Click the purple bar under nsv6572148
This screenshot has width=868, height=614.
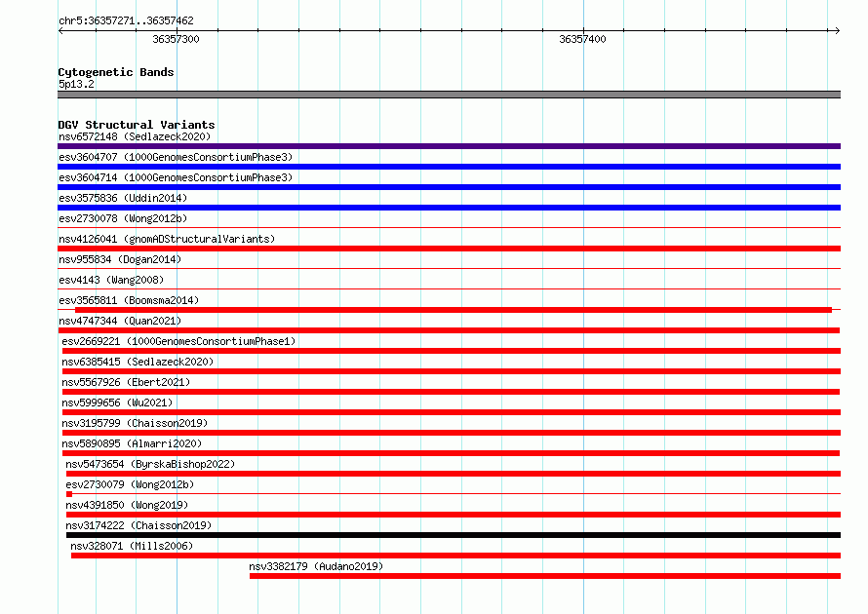(x=449, y=146)
